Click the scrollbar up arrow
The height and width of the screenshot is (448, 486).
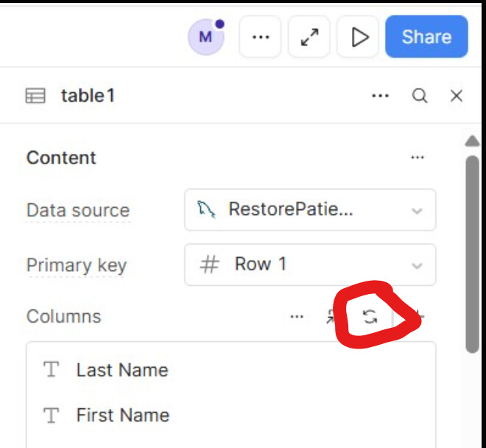(473, 141)
